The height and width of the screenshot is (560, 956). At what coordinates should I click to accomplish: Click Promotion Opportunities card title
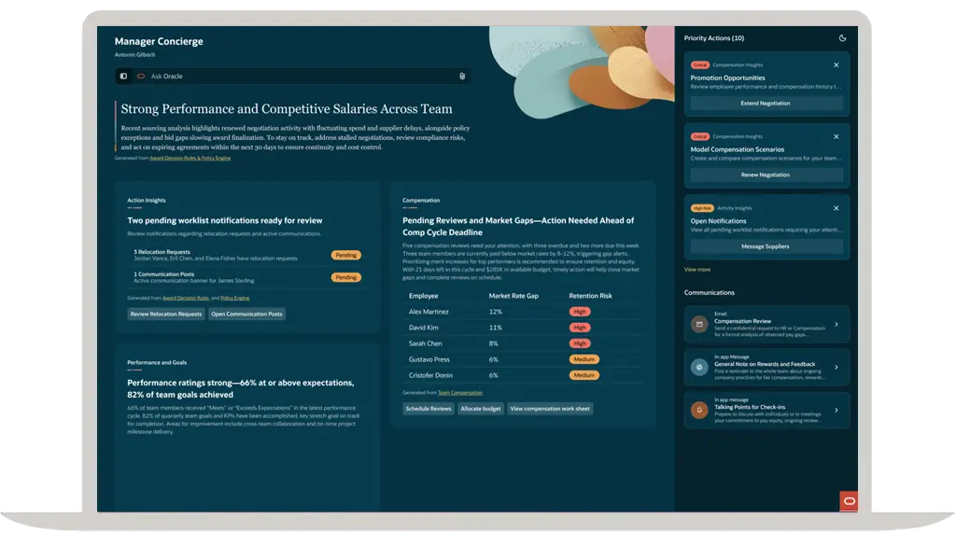click(x=727, y=78)
